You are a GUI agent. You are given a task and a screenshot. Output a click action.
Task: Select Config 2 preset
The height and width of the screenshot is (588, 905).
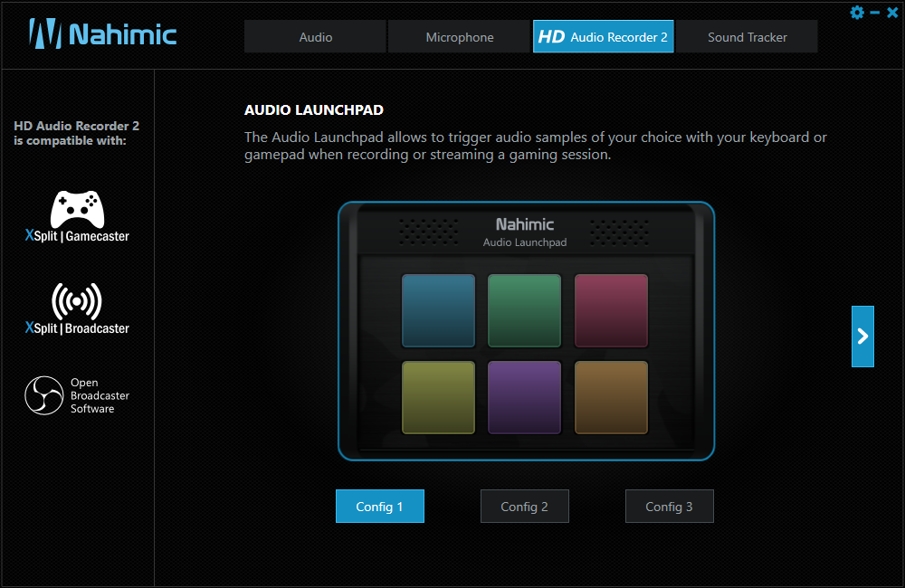pos(525,506)
